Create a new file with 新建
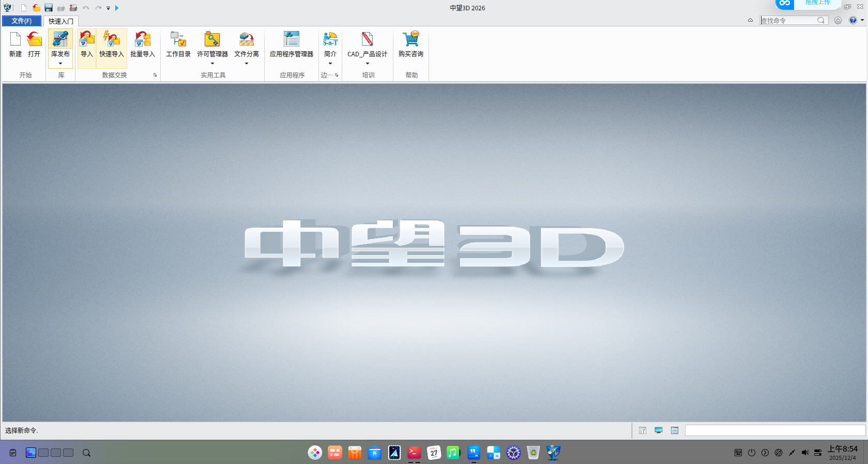This screenshot has width=868, height=464. (16, 44)
